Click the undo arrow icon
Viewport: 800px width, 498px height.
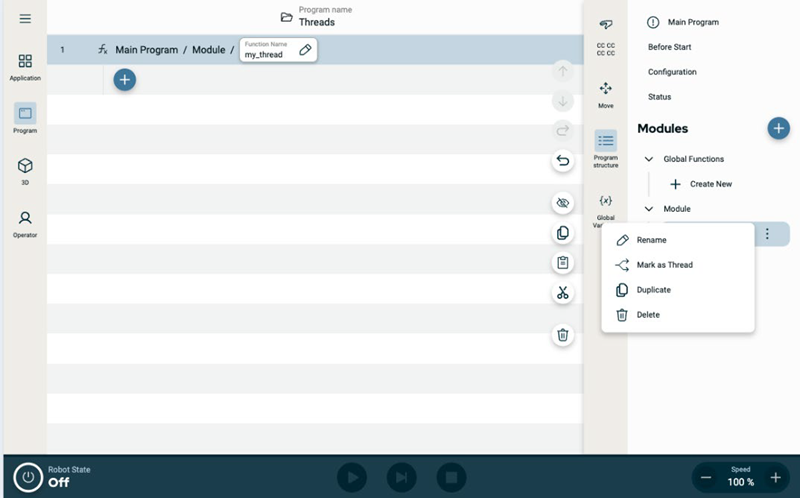(563, 161)
